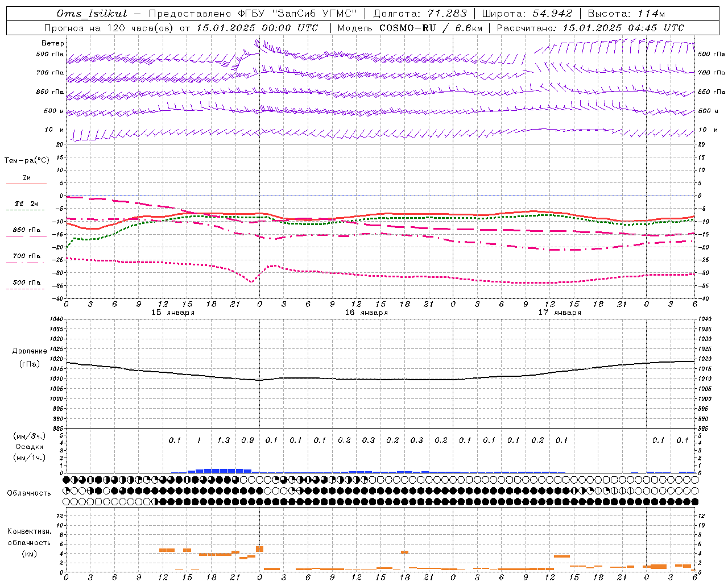
Task: Click the Тем-ра(°C) panel label
Action: (27, 161)
